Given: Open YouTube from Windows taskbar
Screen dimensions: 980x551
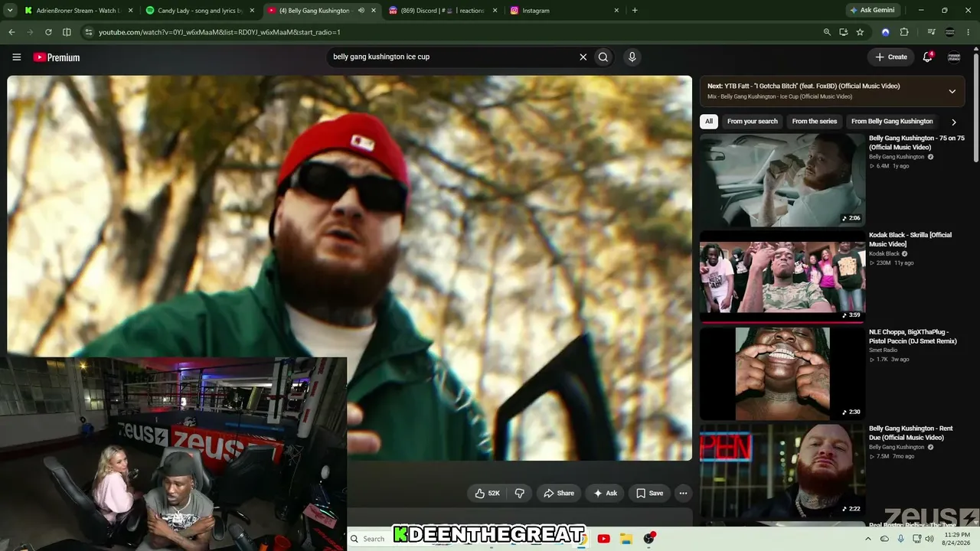Looking at the screenshot, I should click(x=603, y=539).
